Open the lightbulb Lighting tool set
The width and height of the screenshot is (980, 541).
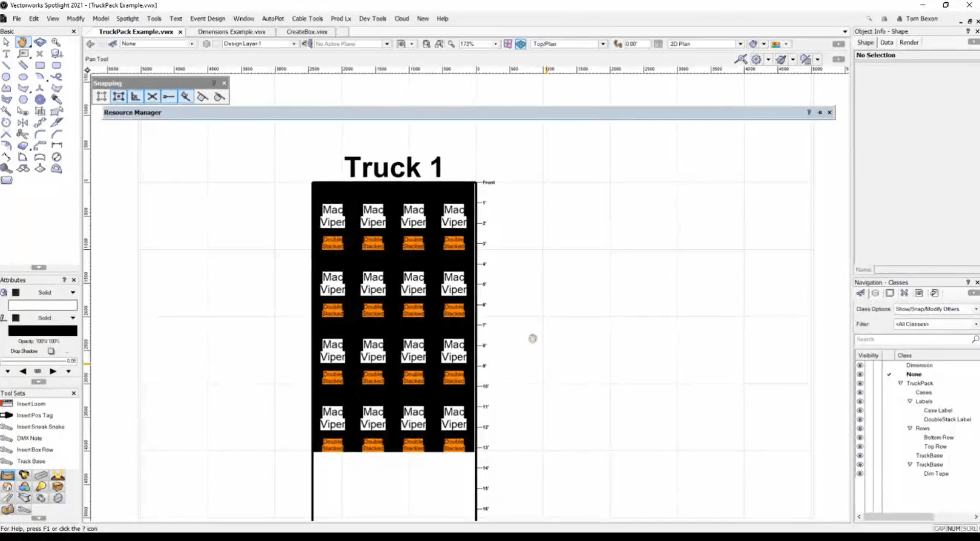[x=41, y=486]
